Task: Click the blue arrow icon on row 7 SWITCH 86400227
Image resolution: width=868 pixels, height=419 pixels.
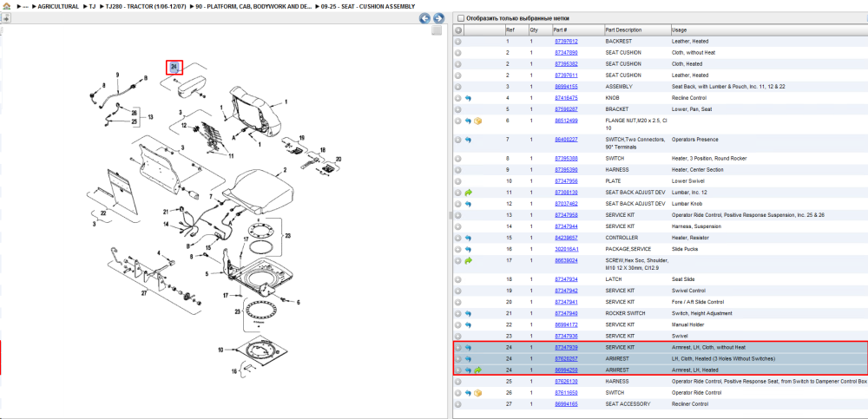Action: (x=469, y=140)
